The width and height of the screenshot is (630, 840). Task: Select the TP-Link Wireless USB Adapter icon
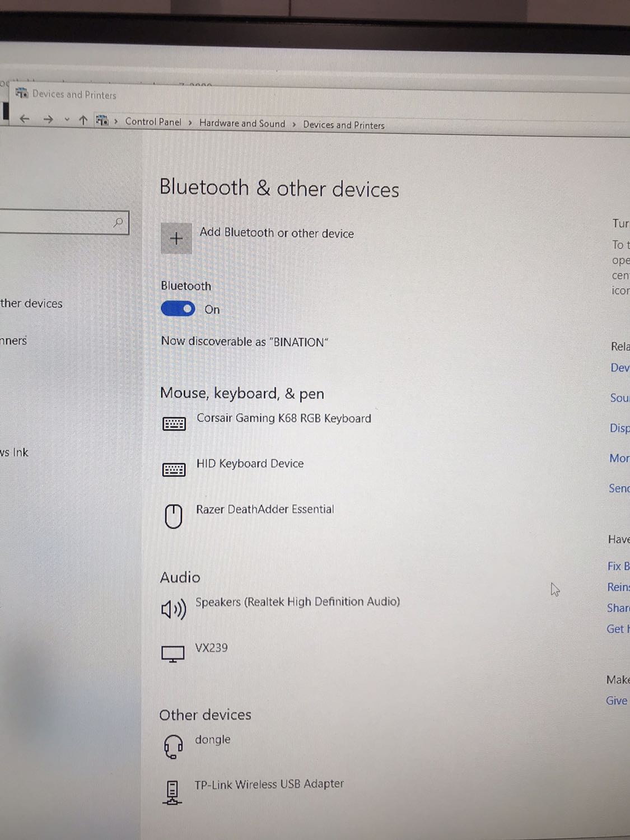(172, 791)
